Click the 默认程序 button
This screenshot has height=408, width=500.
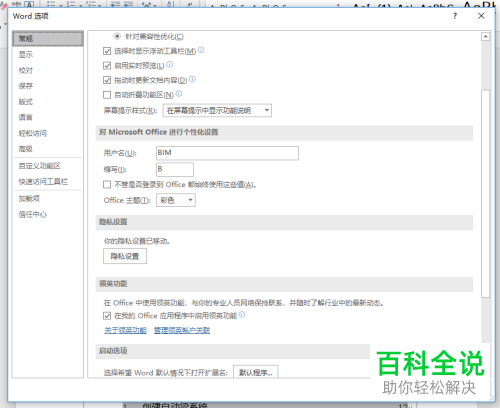(x=256, y=372)
